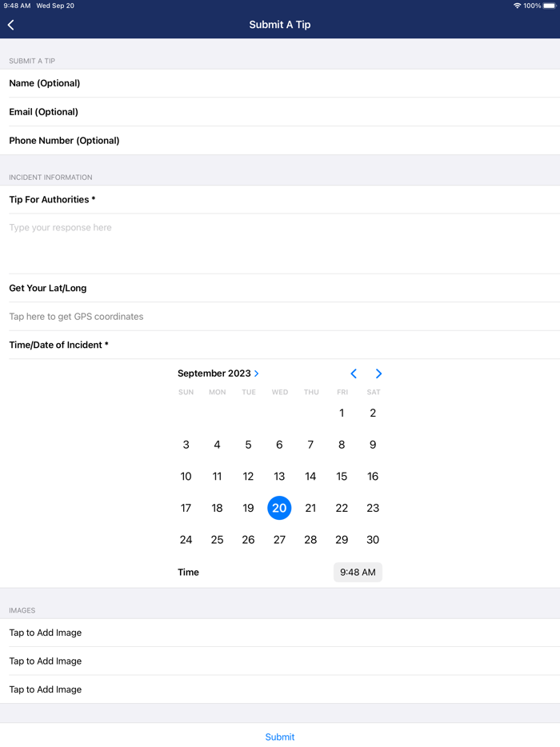Tap the Time/Date of Incident * label

click(x=58, y=345)
